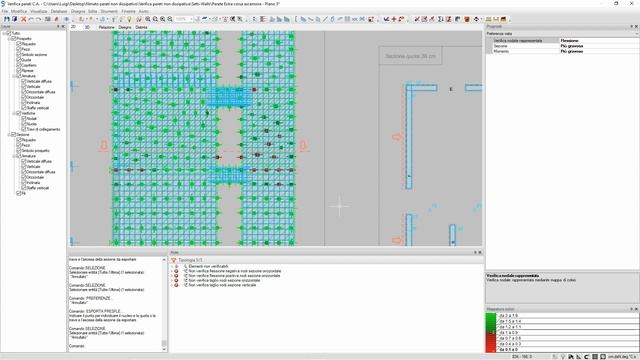The width and height of the screenshot is (640, 360).
Task: Click the second copy-style icon after Save
Action: pyautogui.click(x=15, y=19)
